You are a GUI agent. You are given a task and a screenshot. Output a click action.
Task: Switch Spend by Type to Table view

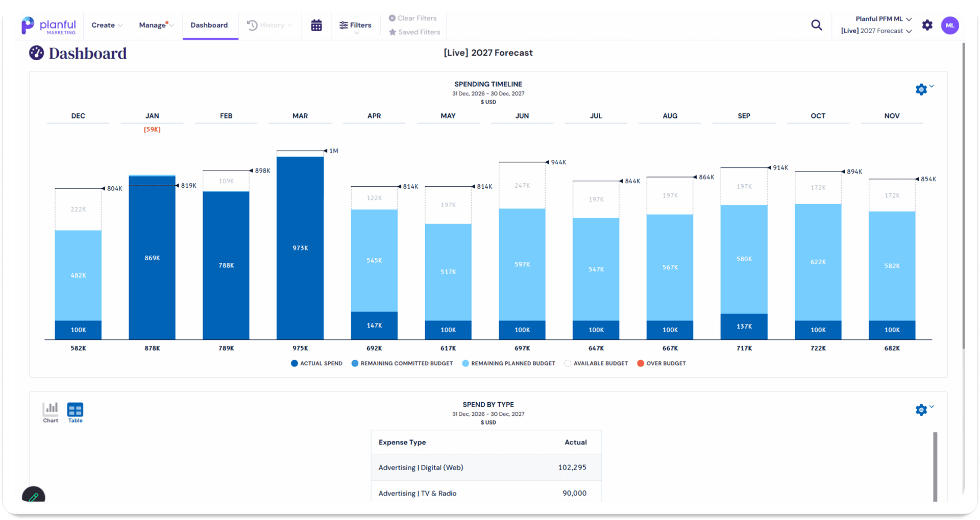point(75,412)
